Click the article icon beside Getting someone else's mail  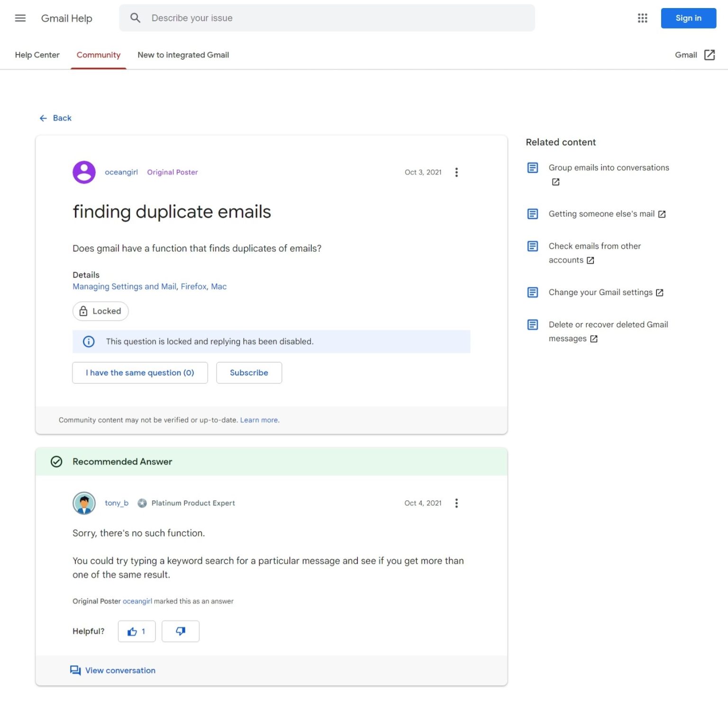point(533,214)
